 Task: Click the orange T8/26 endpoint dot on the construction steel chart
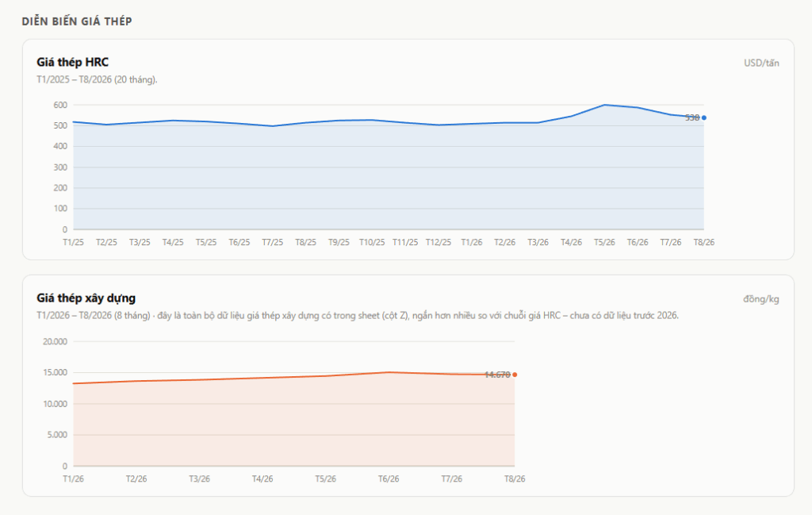(x=515, y=375)
